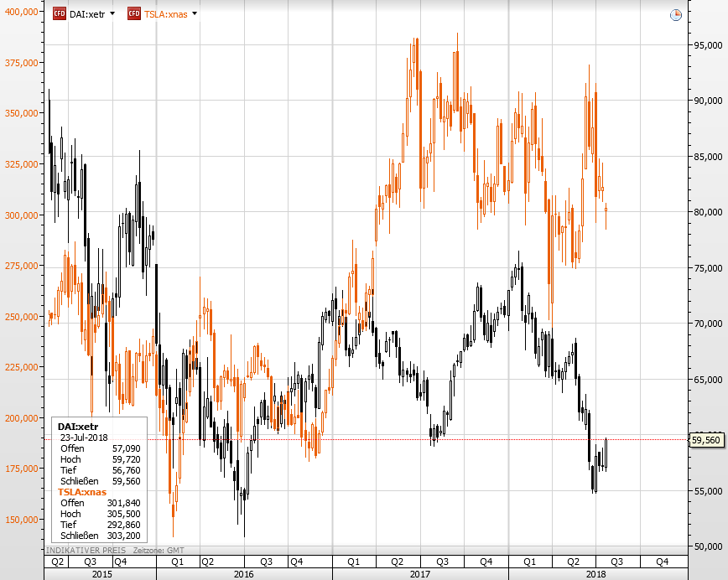
Task: Click the DAI Offen value 57,090
Action: (126, 448)
